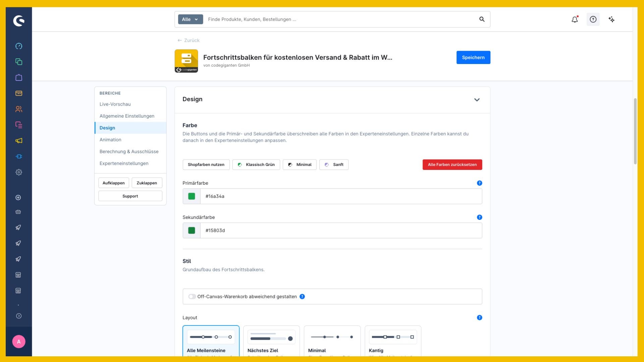Click the Primärfarbe hex input field
The height and width of the screenshot is (362, 644).
point(341,196)
